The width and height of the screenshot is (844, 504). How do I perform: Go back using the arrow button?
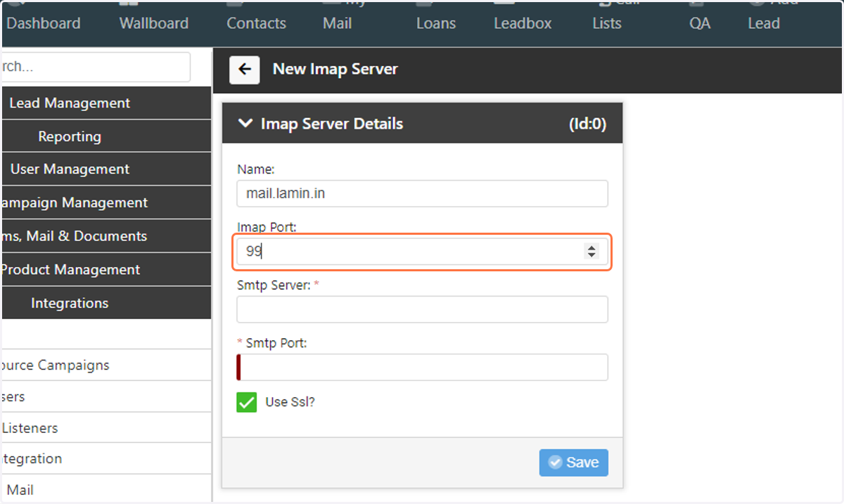[245, 70]
